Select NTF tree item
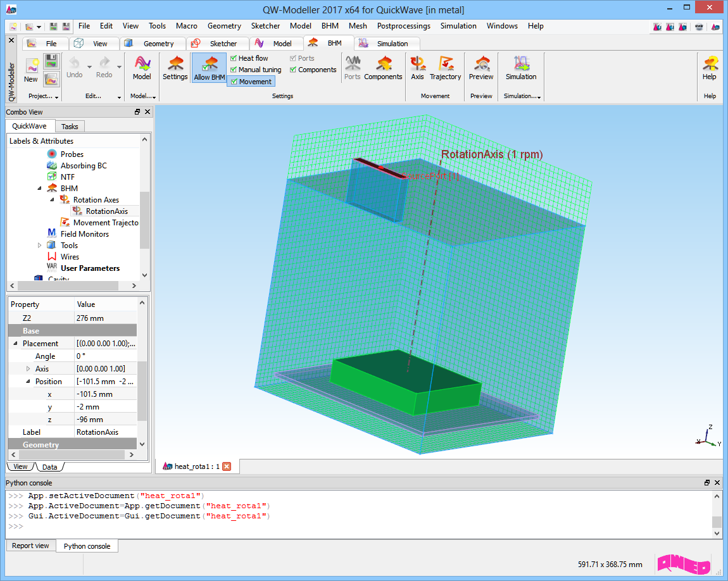 [x=68, y=177]
